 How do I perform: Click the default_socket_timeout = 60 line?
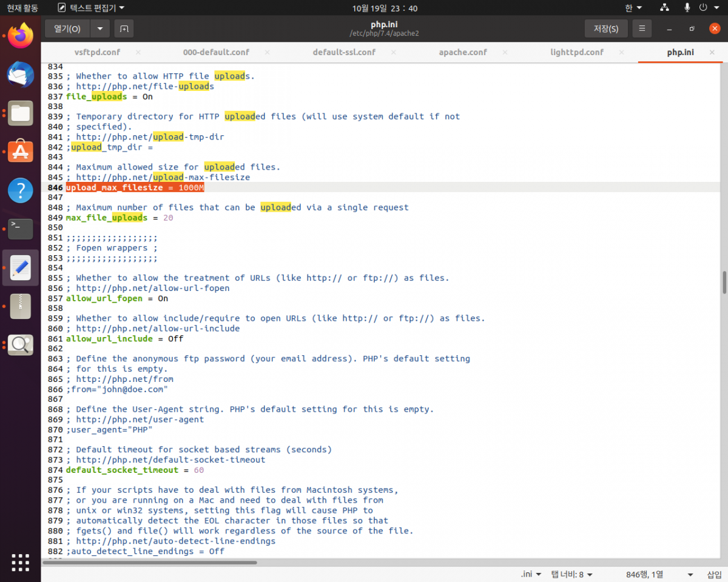[135, 470]
